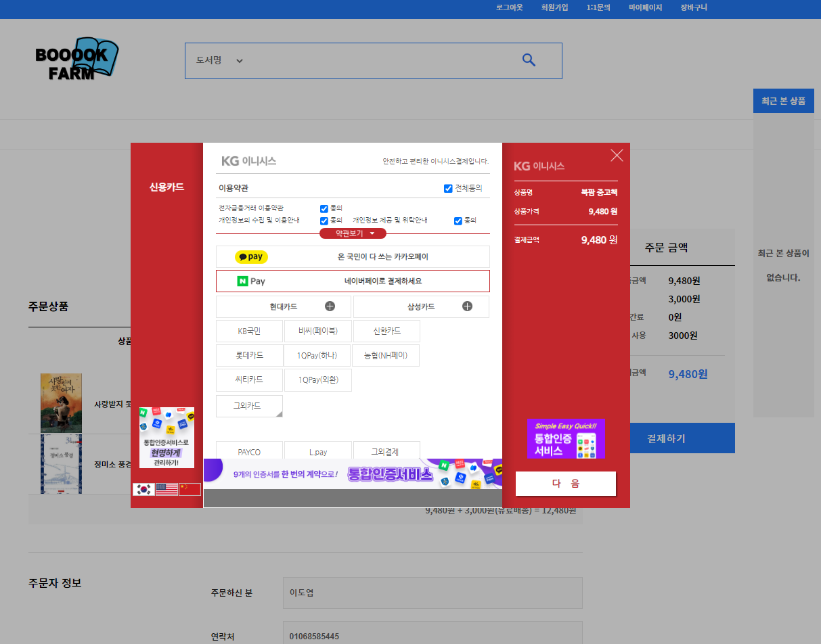The width and height of the screenshot is (821, 644).
Task: Select the 신용카드 tab
Action: point(167,187)
